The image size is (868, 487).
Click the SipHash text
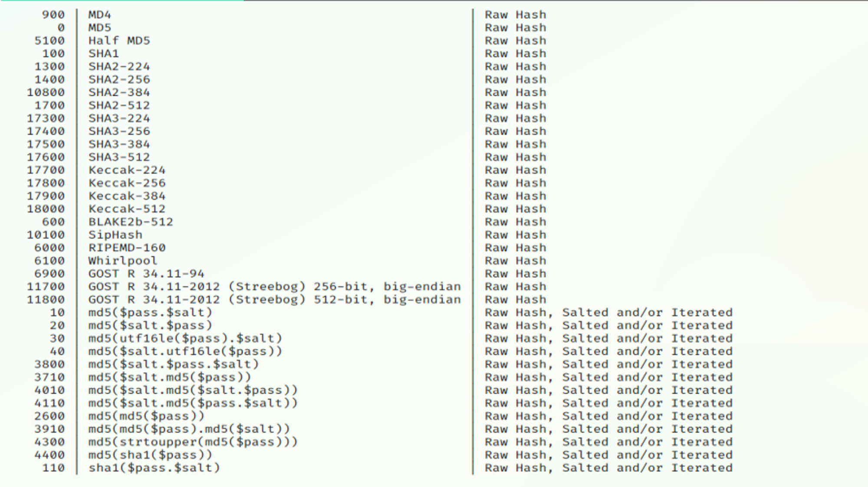(x=115, y=235)
